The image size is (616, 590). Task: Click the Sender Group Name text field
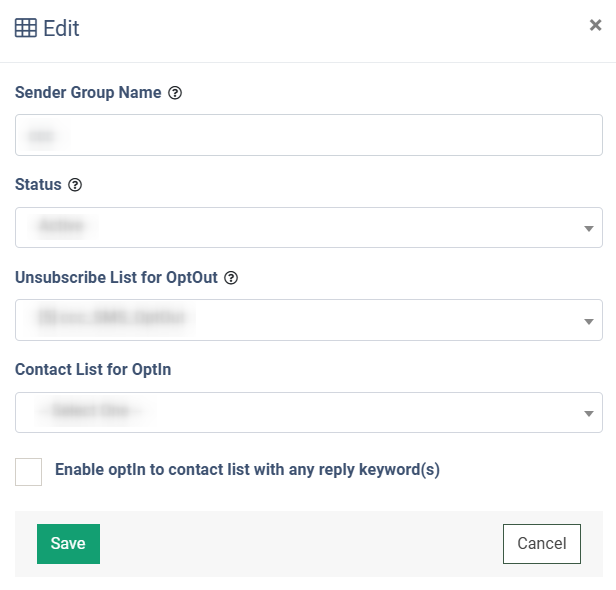pyautogui.click(x=308, y=135)
